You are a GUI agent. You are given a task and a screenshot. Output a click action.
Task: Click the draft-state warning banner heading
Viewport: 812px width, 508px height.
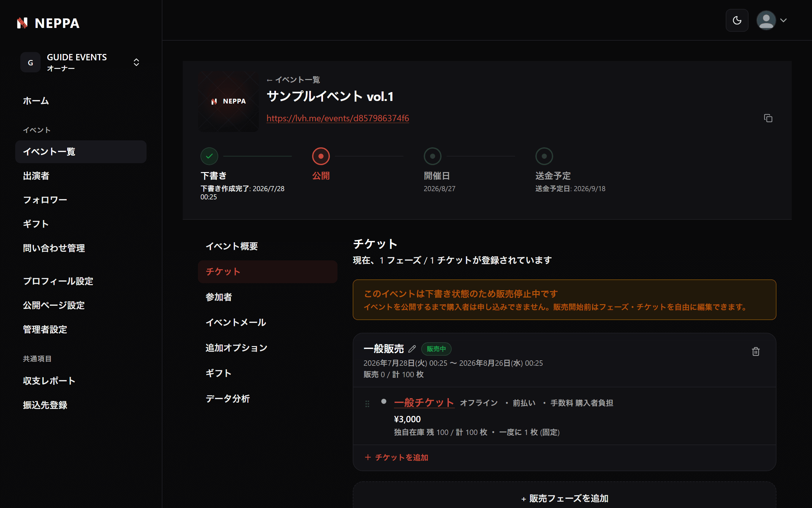tap(461, 294)
